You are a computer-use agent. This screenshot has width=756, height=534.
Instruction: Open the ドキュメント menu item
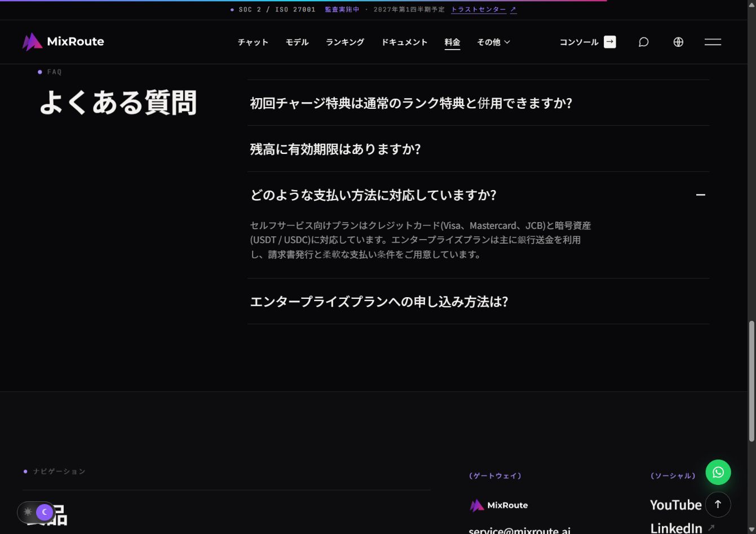click(404, 42)
